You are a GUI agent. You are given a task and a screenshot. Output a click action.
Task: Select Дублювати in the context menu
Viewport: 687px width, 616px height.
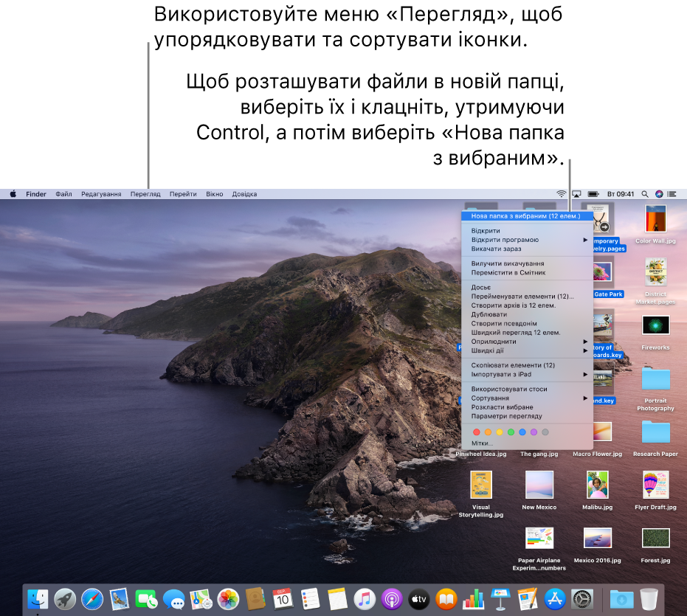point(527,314)
